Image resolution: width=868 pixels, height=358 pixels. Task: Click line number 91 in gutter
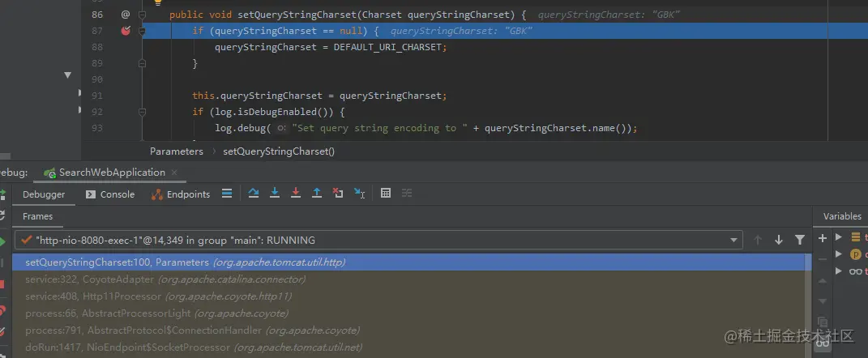click(97, 96)
